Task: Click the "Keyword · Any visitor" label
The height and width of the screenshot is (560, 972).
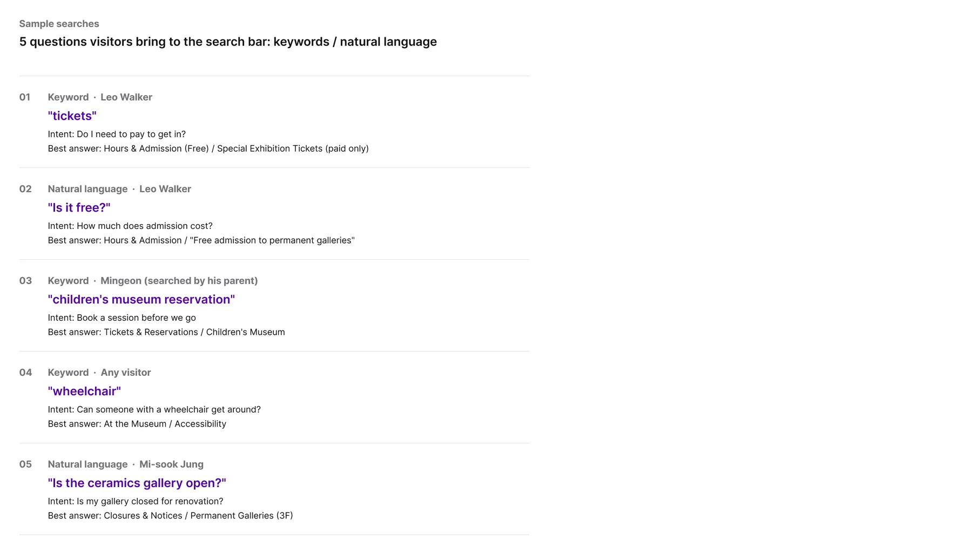Action: (x=99, y=373)
